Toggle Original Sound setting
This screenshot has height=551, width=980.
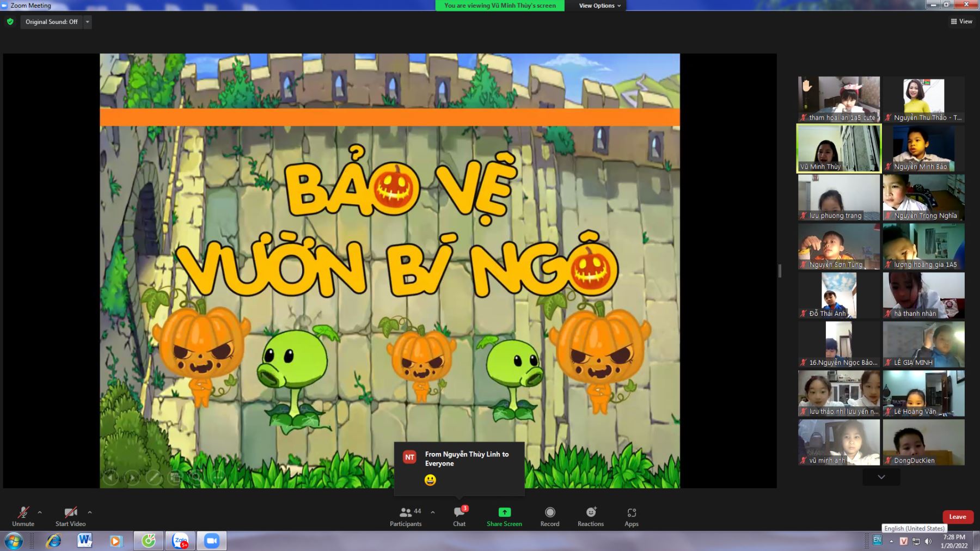(51, 22)
